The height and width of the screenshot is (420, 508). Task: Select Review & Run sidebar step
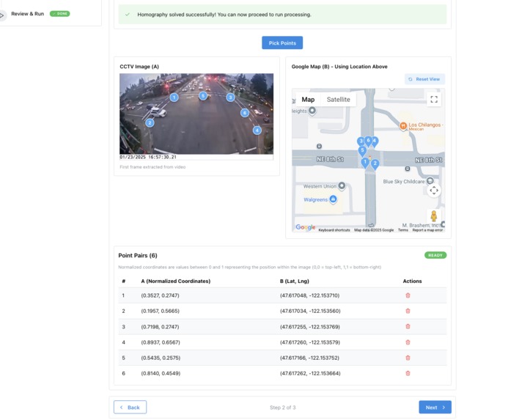coord(28,14)
